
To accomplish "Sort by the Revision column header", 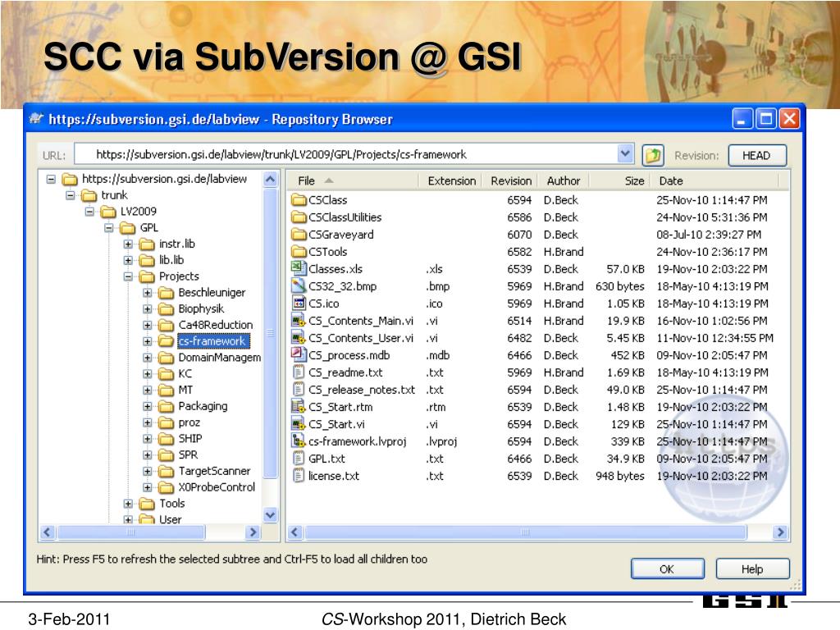I will pyautogui.click(x=510, y=181).
